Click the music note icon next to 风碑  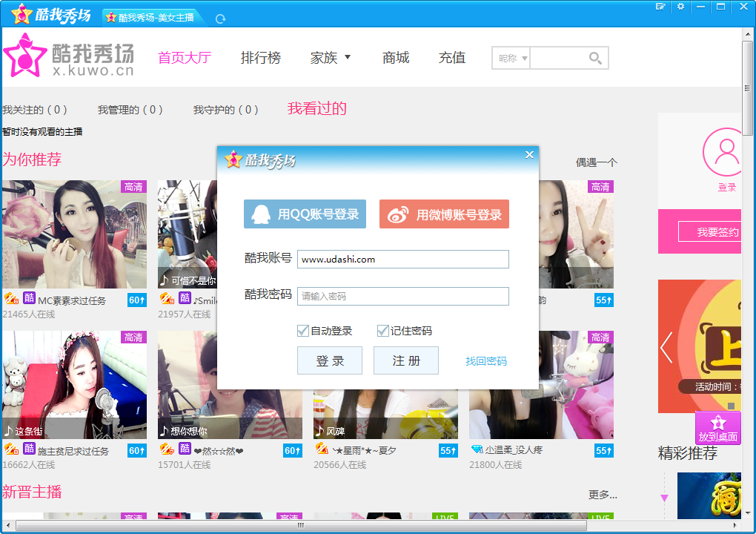(x=320, y=430)
